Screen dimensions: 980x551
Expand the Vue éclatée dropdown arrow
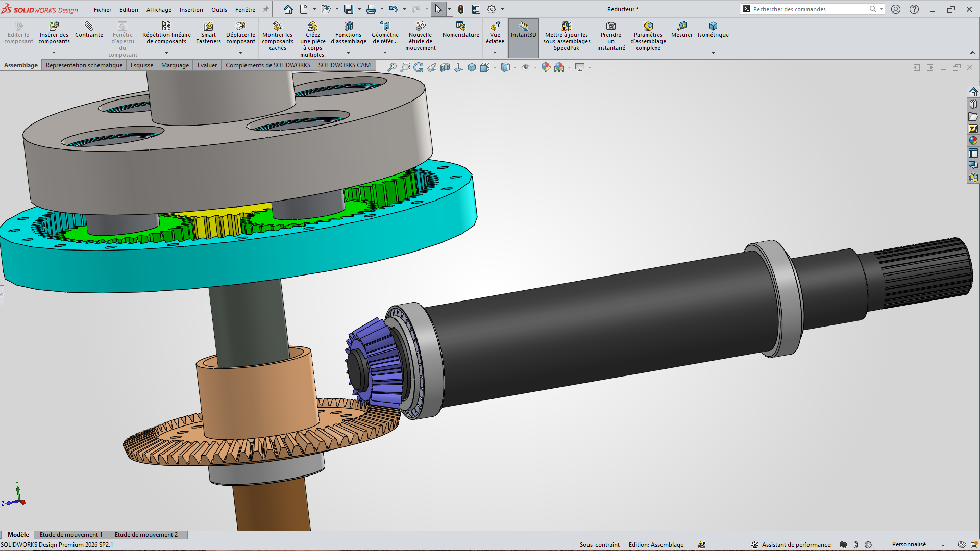click(495, 53)
